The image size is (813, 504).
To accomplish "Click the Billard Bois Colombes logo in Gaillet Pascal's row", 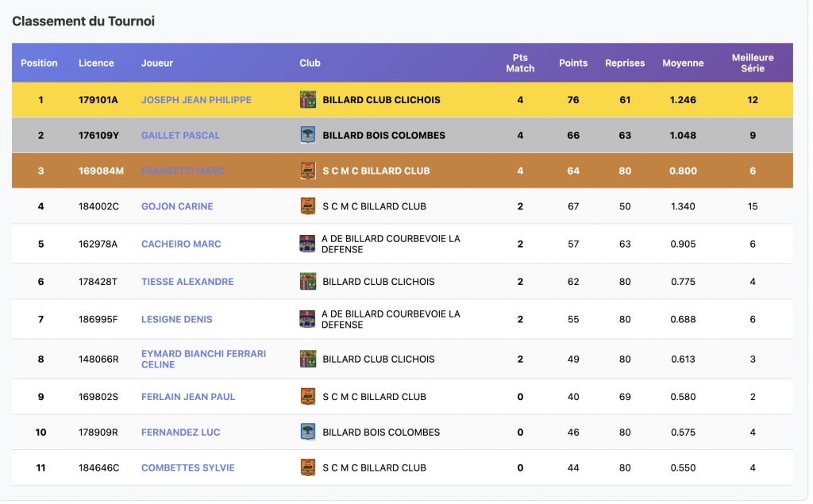I will 307,135.
